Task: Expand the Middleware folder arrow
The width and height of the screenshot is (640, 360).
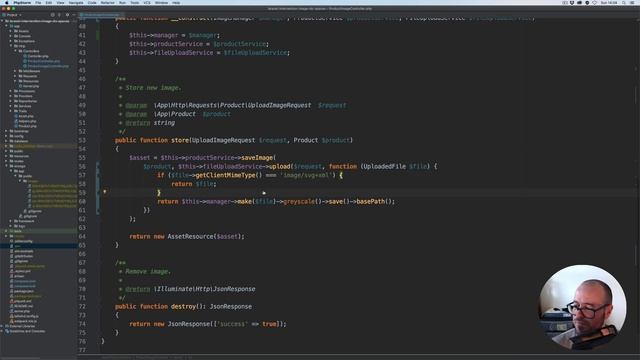Action: (16, 71)
